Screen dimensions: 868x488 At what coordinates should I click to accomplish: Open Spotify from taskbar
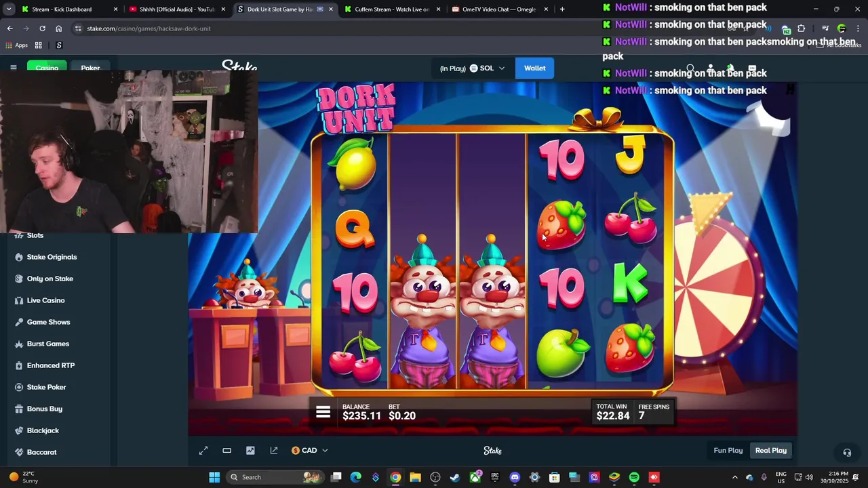pos(634,477)
